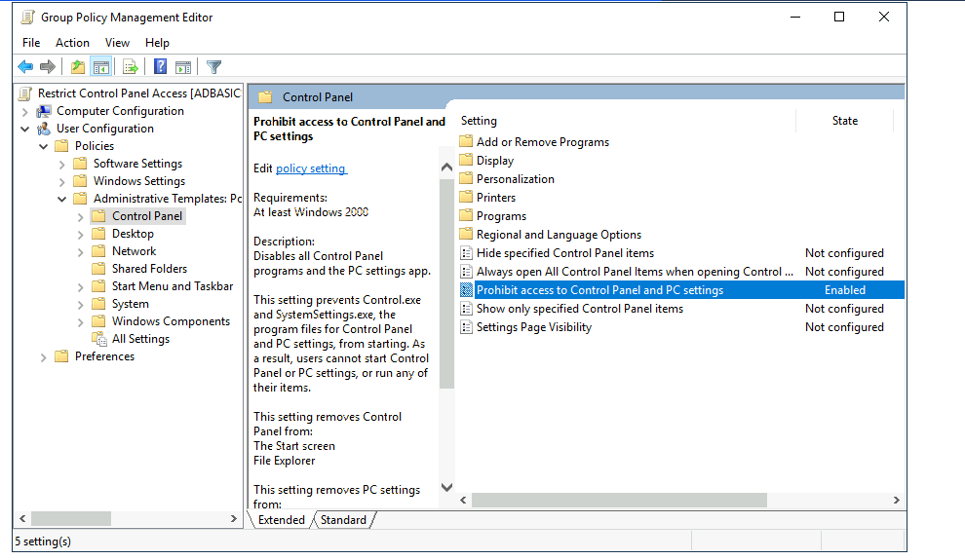Select Desktop in the tree
The height and width of the screenshot is (560, 965).
click(x=133, y=234)
